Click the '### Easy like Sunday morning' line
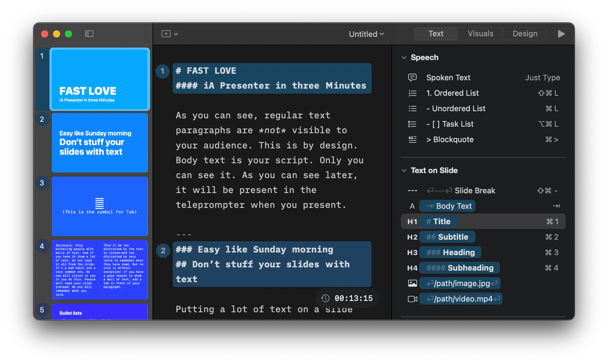The width and height of the screenshot is (608, 364). coord(254,250)
